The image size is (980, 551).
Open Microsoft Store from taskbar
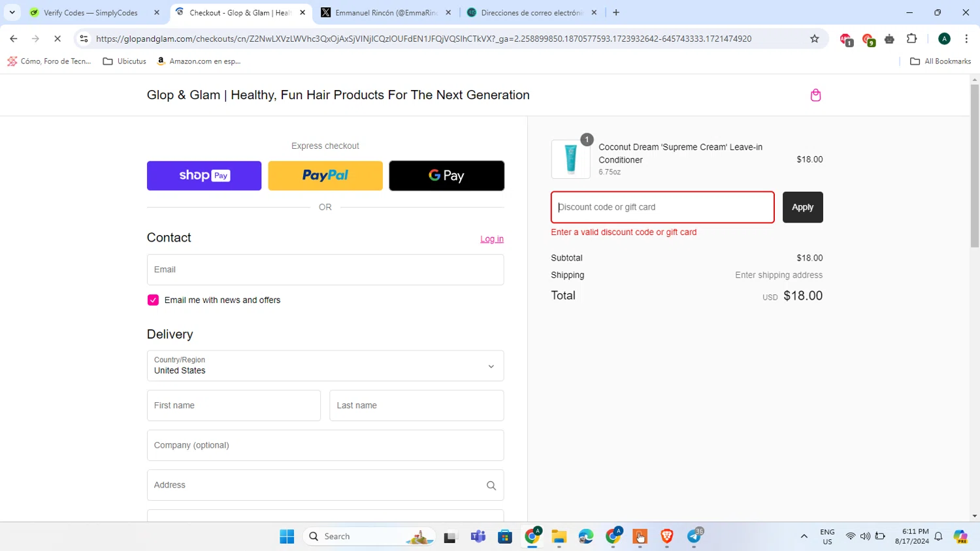[x=505, y=537]
